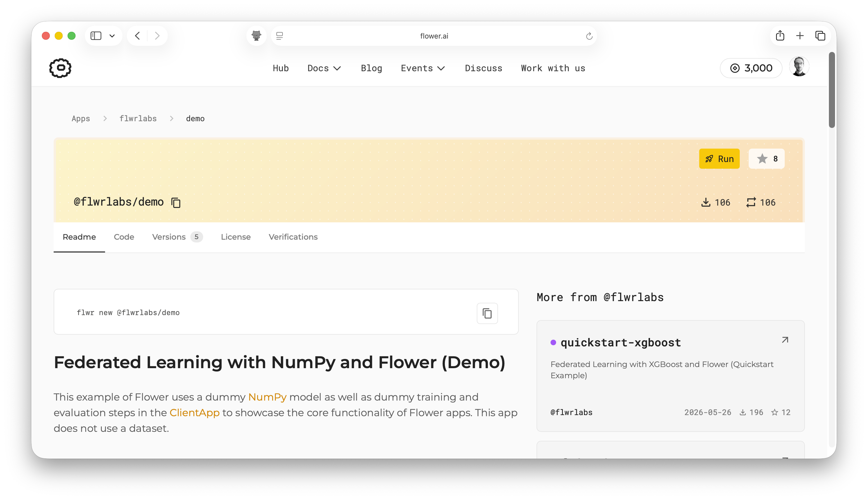This screenshot has width=868, height=500.
Task: Click the page vertical scrollbar
Action: [832, 90]
